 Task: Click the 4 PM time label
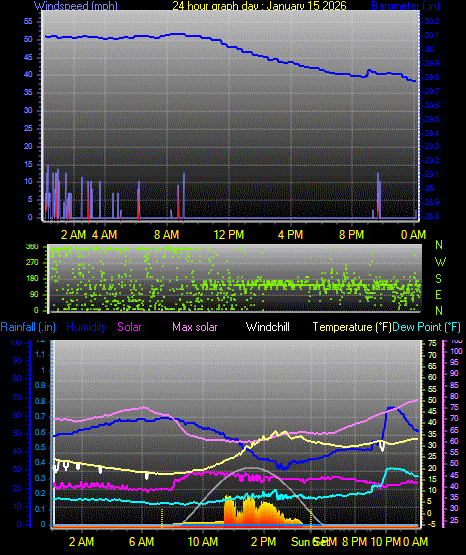[290, 235]
